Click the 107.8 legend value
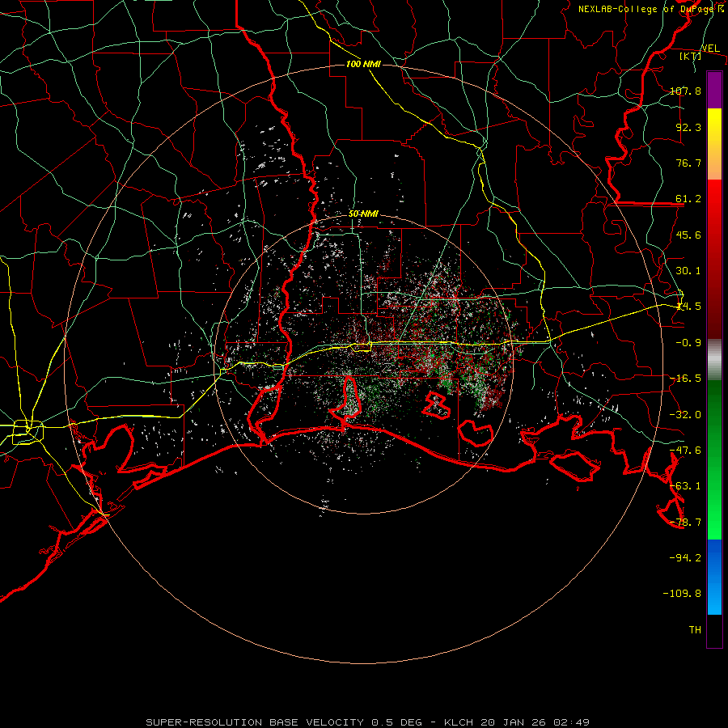The image size is (728, 728). [x=685, y=91]
